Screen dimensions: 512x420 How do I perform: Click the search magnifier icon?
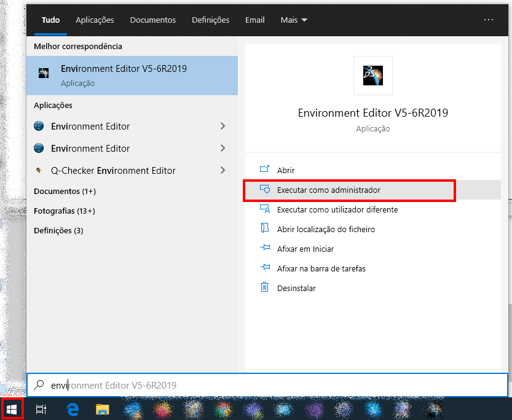(x=39, y=385)
